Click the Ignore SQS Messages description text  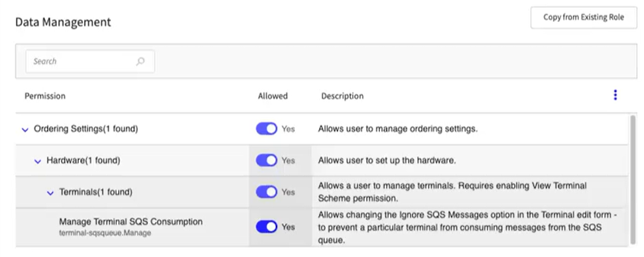[467, 227]
